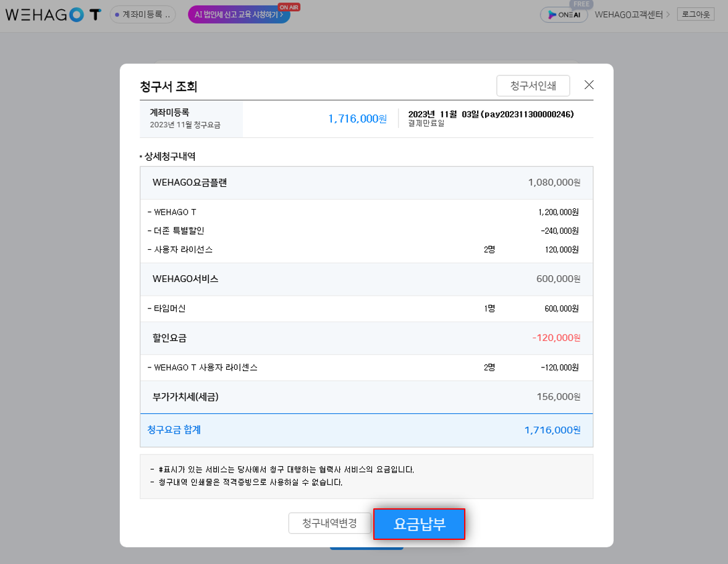The width and height of the screenshot is (728, 564).
Task: Click the 156,000원 tax amount
Action: 558,397
